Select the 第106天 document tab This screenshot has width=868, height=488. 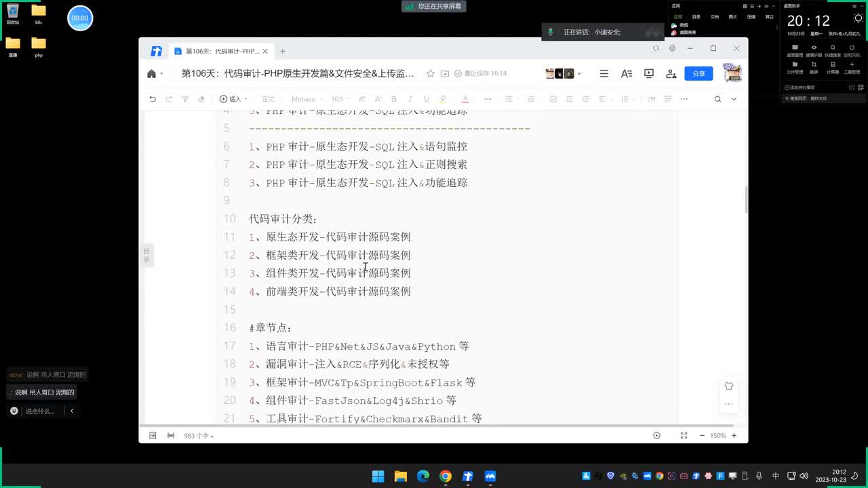(x=221, y=51)
